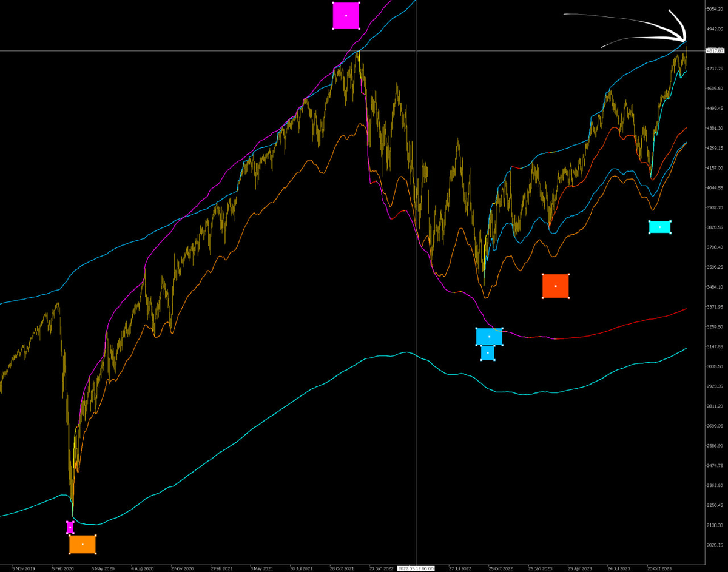Click the 4381.30 price axis label
728x572 pixels.
[716, 128]
